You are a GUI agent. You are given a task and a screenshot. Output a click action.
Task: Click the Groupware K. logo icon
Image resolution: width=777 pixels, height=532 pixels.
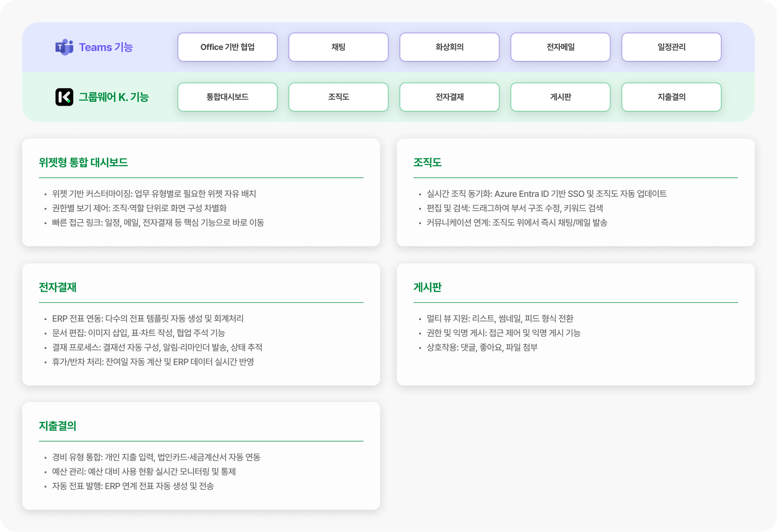pyautogui.click(x=64, y=97)
